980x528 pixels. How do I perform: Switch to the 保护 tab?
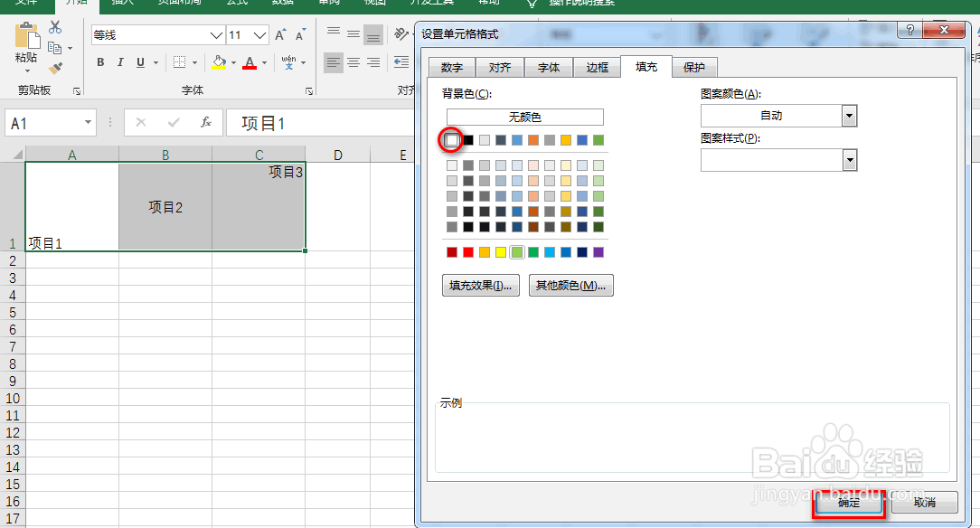pos(694,68)
